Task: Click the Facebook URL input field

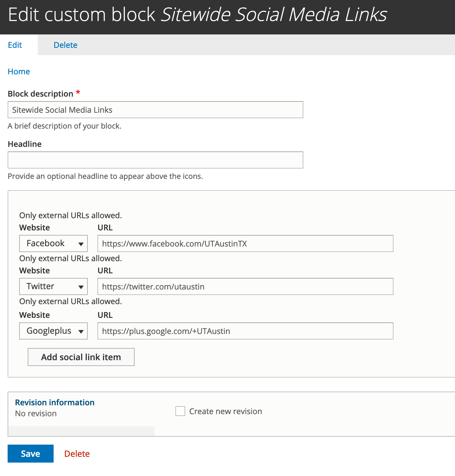Action: click(x=245, y=243)
